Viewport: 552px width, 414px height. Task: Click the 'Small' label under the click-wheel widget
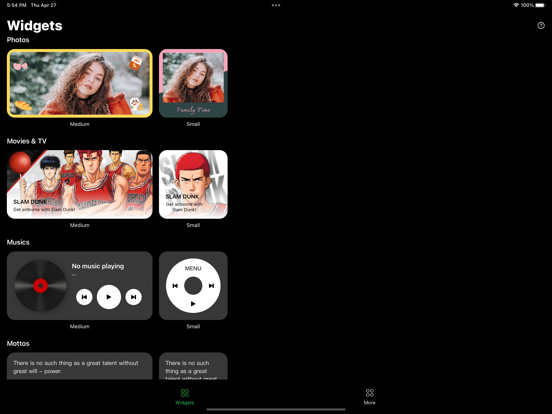pyautogui.click(x=193, y=326)
